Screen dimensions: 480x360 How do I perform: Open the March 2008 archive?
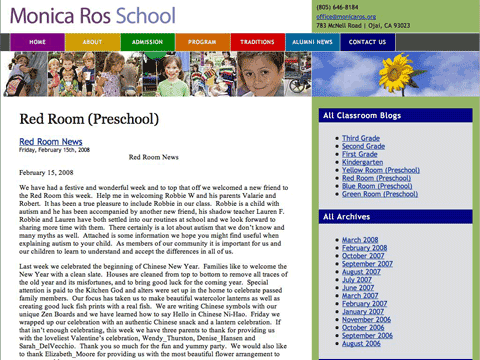[x=360, y=240]
